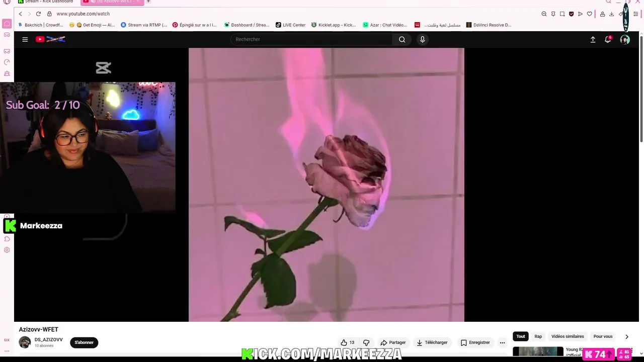Open the YouTube upload (create) icon
Viewport: 644px width, 362px height.
point(593,39)
